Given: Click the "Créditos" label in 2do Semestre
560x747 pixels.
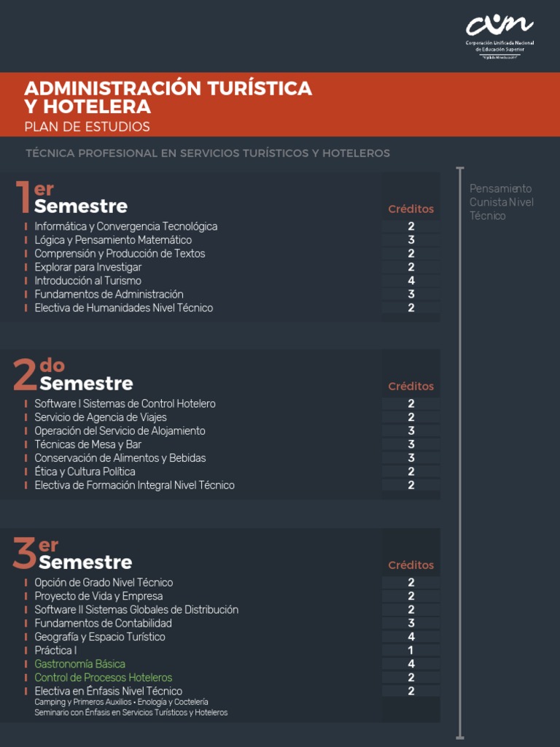Looking at the screenshot, I should pyautogui.click(x=411, y=387).
